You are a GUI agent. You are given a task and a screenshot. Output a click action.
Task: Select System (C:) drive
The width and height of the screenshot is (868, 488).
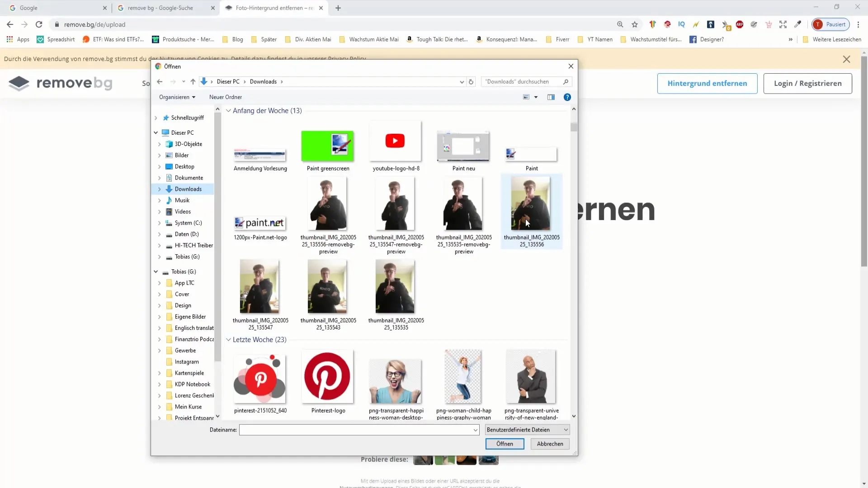pyautogui.click(x=188, y=223)
